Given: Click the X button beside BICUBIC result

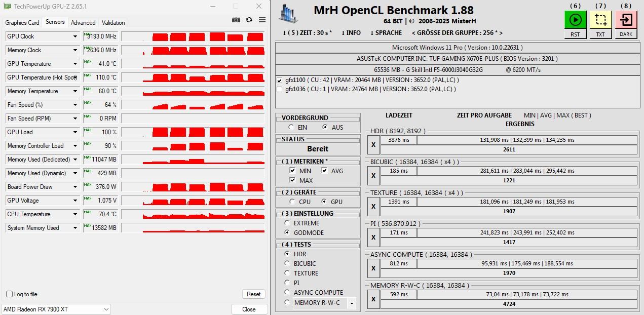Looking at the screenshot, I should pos(373,175).
